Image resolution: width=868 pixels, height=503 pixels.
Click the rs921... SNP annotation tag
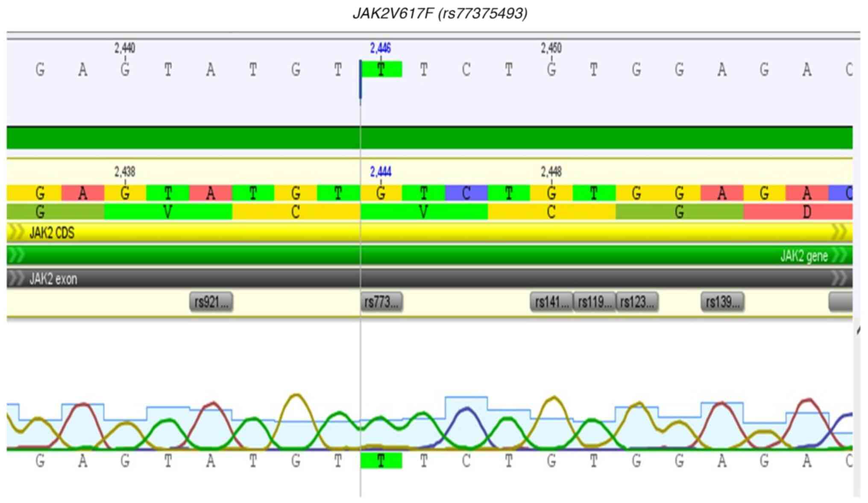pos(211,302)
